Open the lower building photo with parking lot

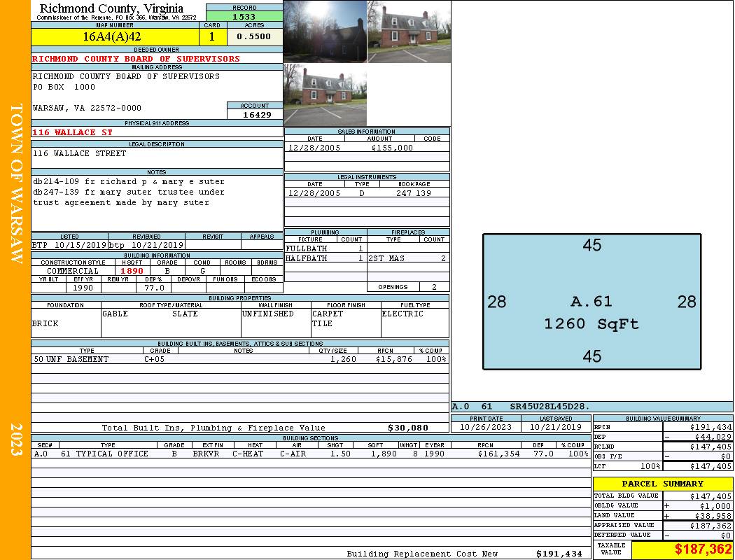point(325,94)
